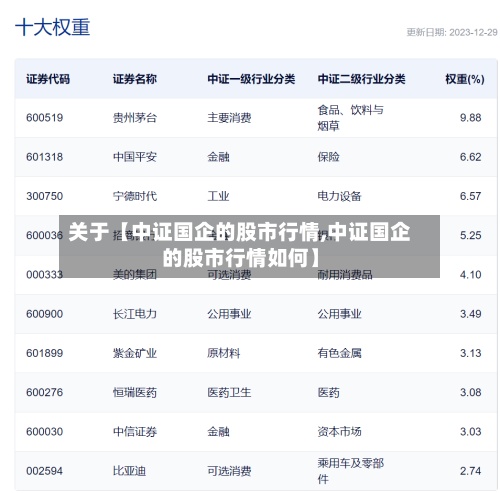This screenshot has height=493, width=500.
Task: Click weight value 6.62
Action: [470, 157]
